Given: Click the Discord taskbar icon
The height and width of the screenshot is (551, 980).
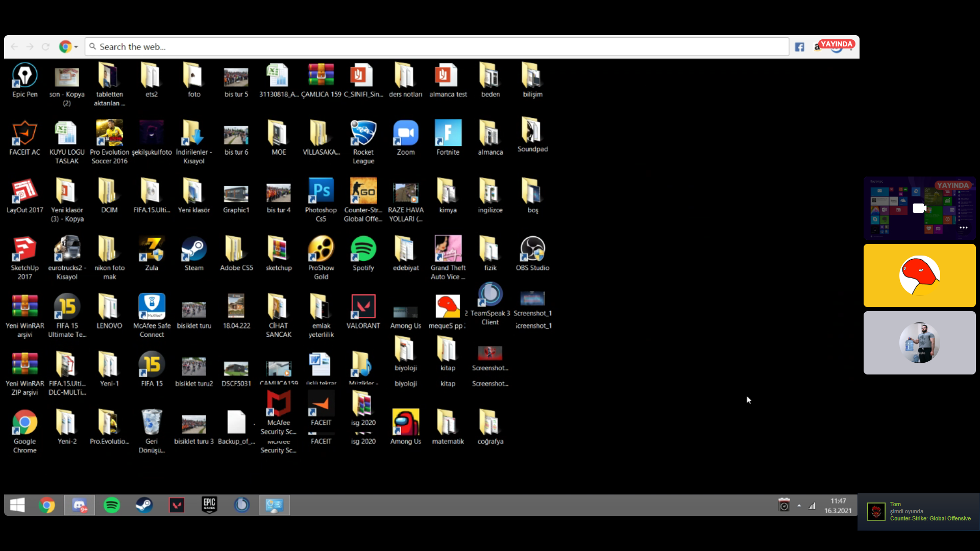Looking at the screenshot, I should tap(80, 505).
